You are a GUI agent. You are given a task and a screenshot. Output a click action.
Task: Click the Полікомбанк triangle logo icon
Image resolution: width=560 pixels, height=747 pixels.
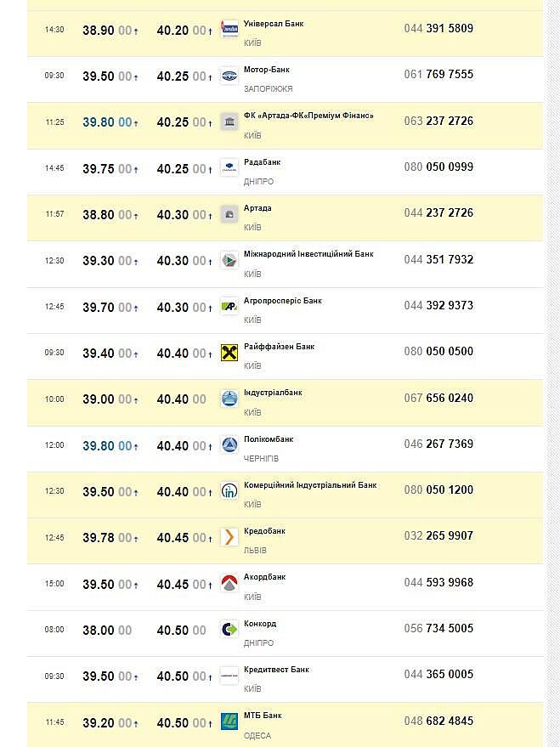click(x=229, y=444)
